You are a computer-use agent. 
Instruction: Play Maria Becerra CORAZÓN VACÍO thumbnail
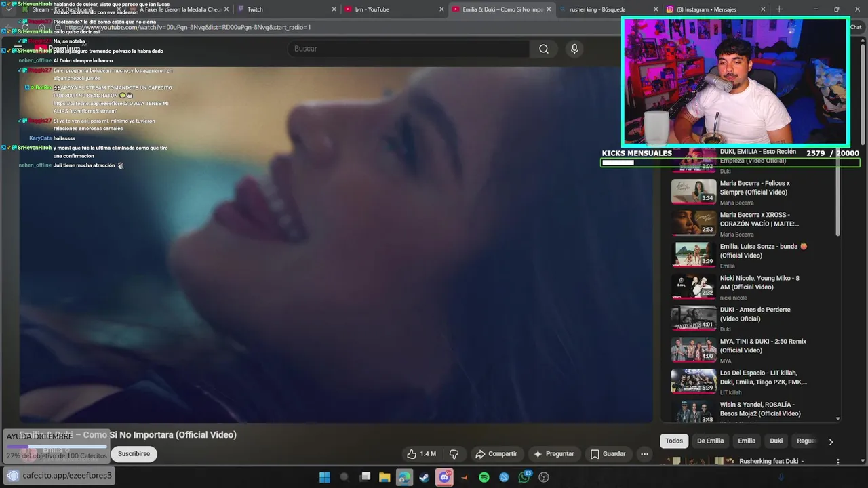[694, 223]
